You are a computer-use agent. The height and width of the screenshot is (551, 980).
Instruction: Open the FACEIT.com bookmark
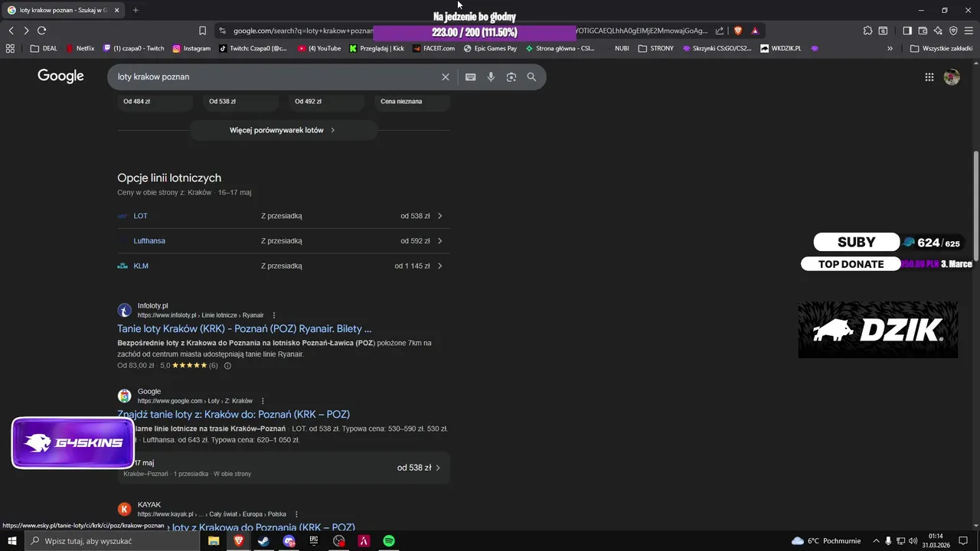[x=433, y=48]
